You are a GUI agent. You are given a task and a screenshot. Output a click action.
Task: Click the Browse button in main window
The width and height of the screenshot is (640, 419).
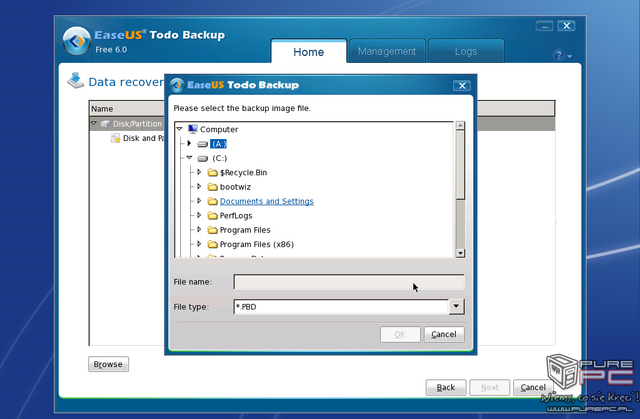[108, 364]
